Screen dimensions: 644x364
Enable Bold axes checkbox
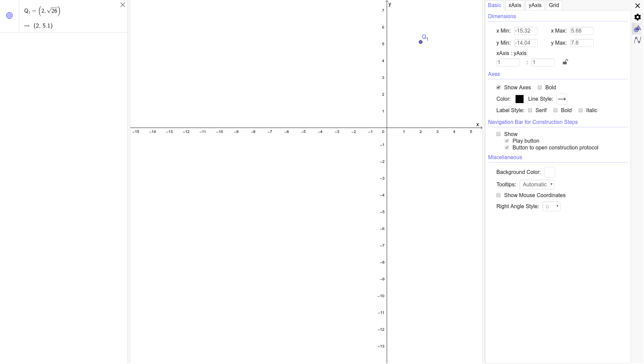pos(540,88)
